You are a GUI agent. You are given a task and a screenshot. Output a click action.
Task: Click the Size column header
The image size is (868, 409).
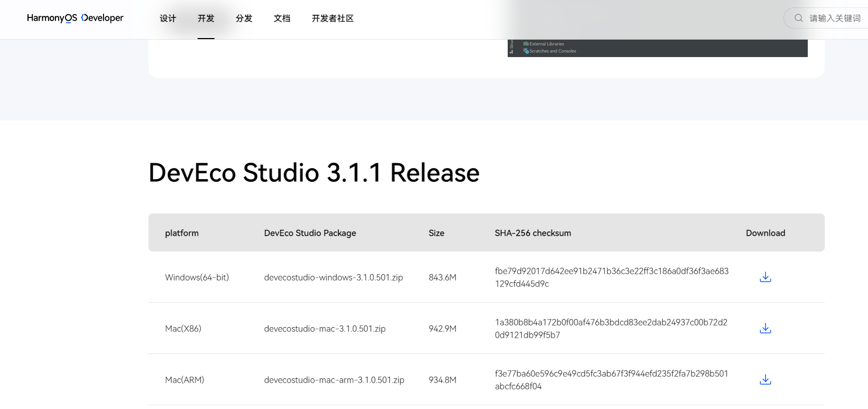tap(436, 233)
